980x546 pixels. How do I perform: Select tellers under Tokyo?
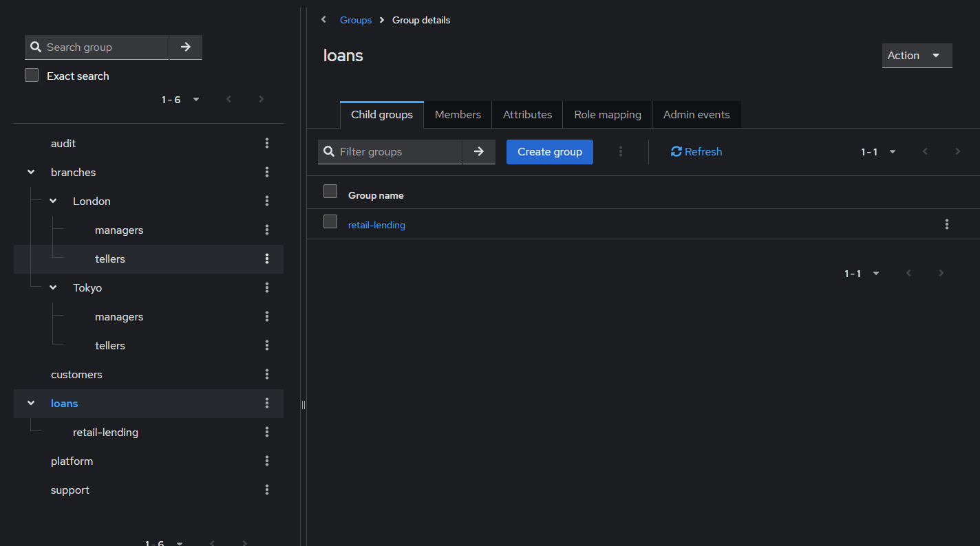click(110, 345)
